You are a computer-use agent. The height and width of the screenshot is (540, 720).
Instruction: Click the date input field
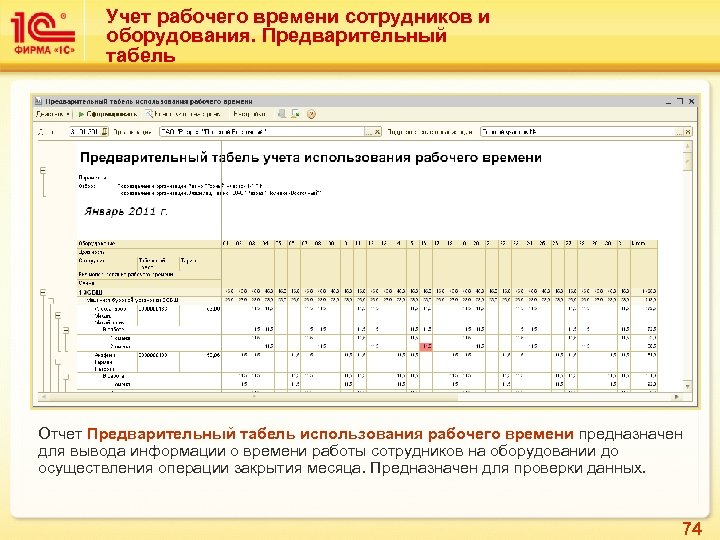click(85, 132)
